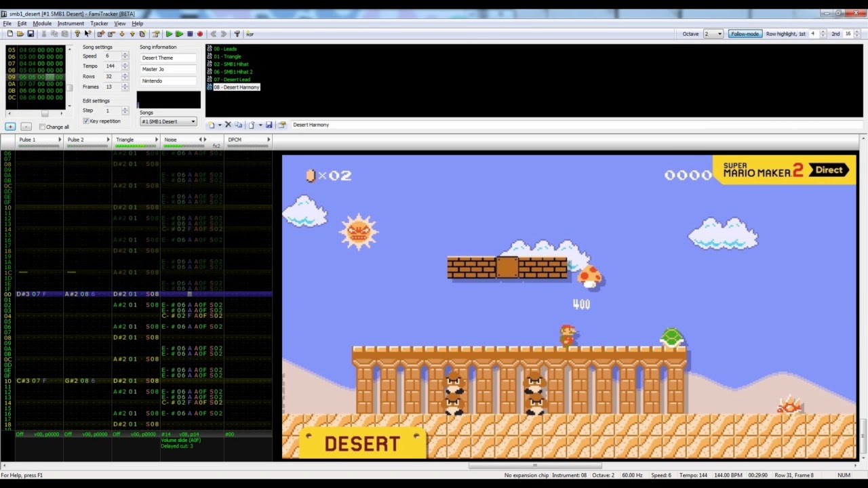Duplicate frame toolbar icon
Image resolution: width=868 pixels, height=488 pixels.
click(142, 34)
